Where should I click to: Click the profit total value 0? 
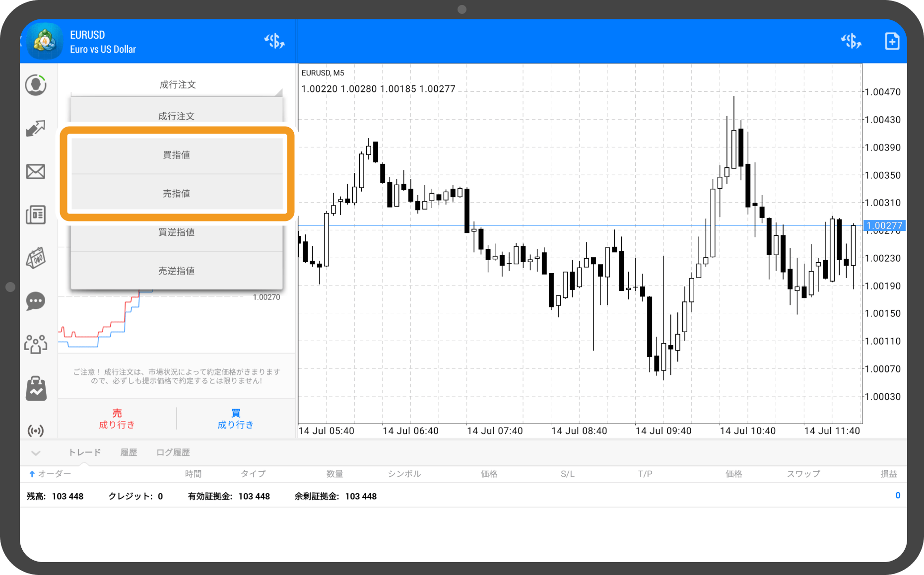coord(898,496)
